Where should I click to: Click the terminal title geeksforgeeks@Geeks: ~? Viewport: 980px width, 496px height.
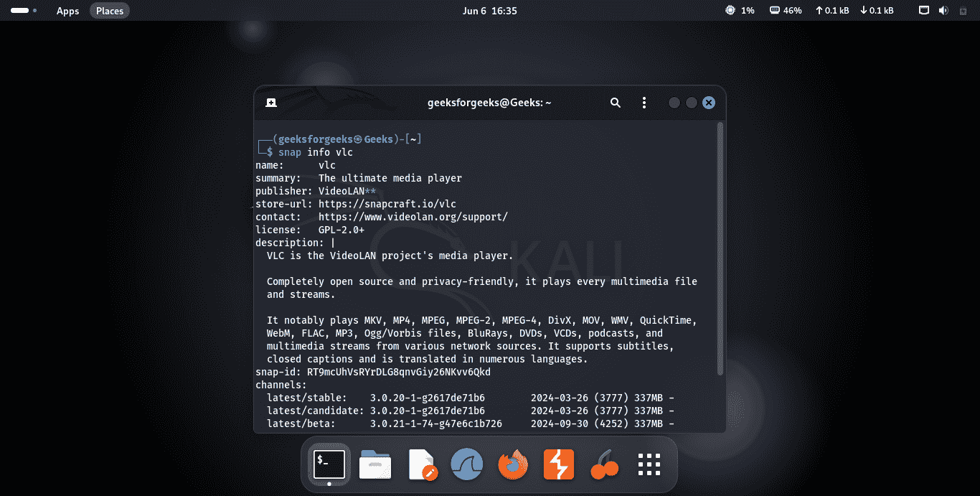pos(489,103)
